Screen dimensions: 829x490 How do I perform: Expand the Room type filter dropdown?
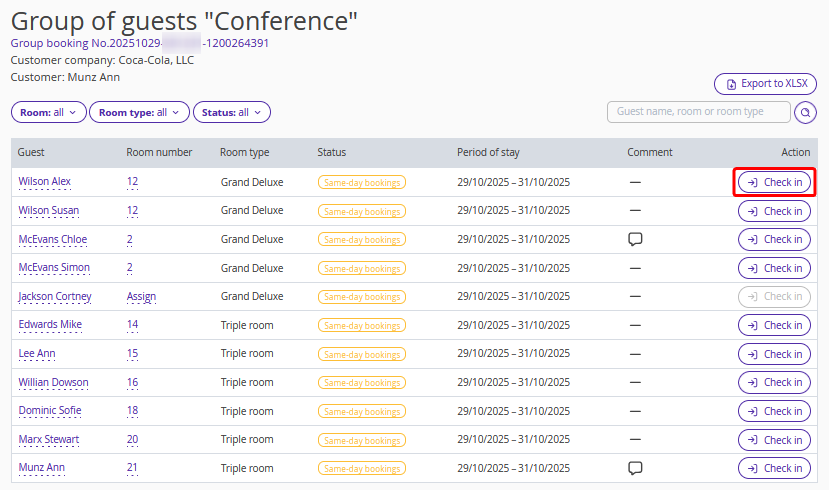tap(138, 113)
